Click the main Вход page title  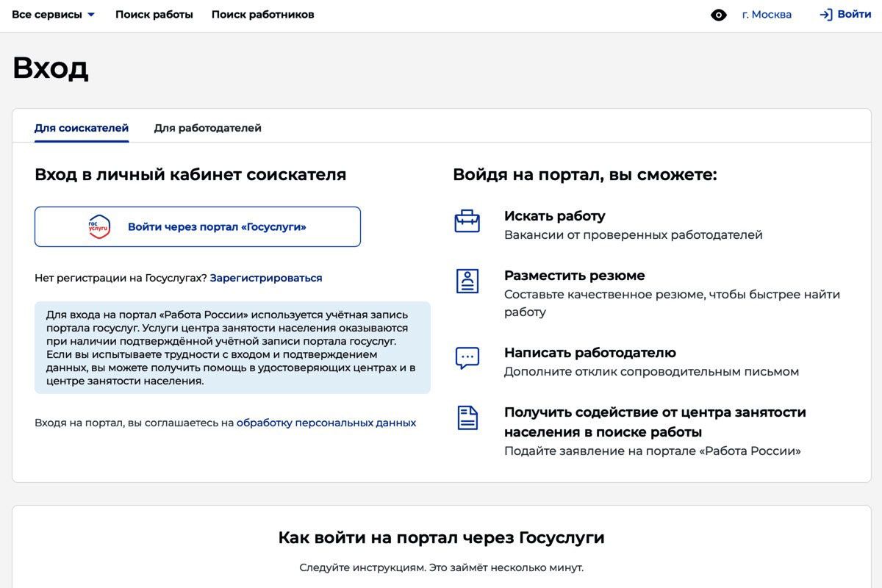click(x=50, y=68)
